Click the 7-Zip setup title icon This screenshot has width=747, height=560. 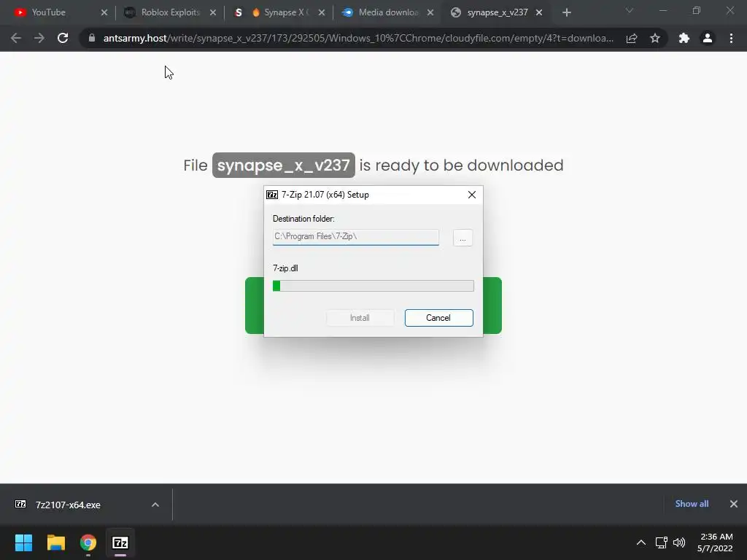272,195
